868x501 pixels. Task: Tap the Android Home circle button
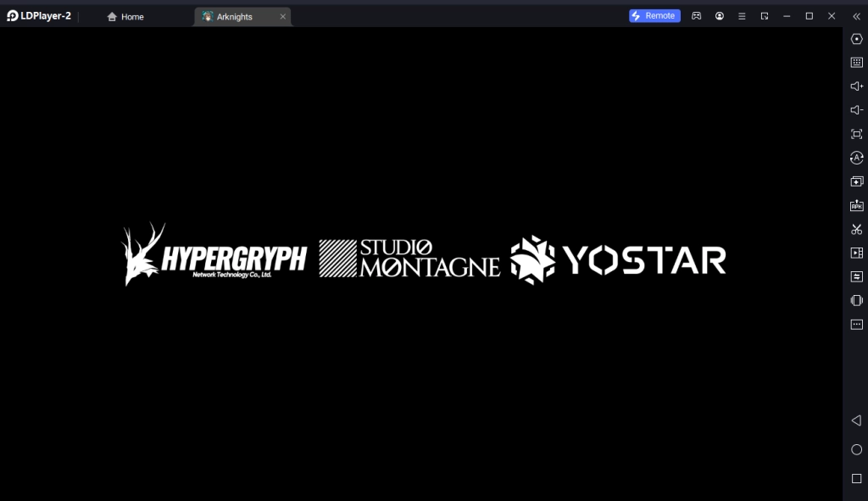[x=856, y=449]
